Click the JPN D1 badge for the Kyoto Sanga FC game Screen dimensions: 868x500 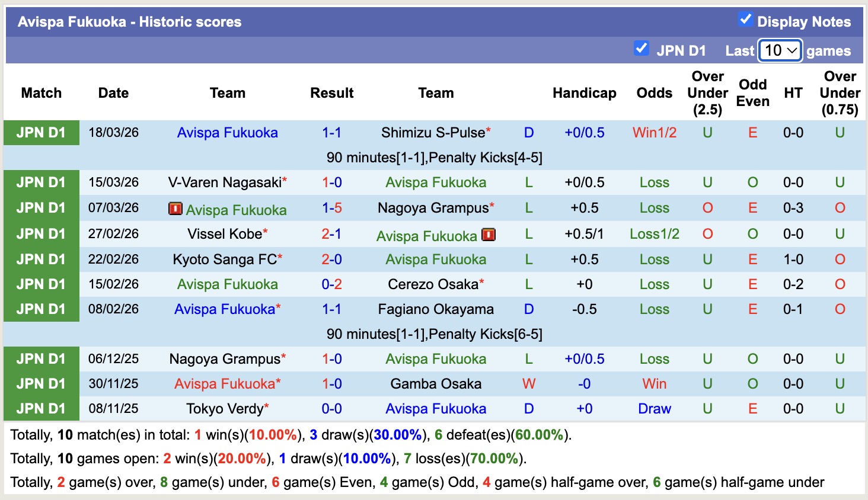pyautogui.click(x=41, y=259)
